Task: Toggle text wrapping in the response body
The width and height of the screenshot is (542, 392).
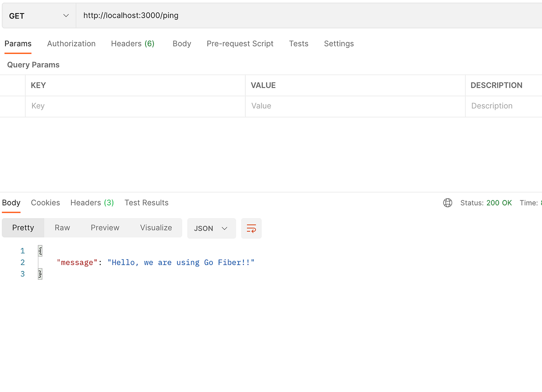Action: tap(251, 228)
